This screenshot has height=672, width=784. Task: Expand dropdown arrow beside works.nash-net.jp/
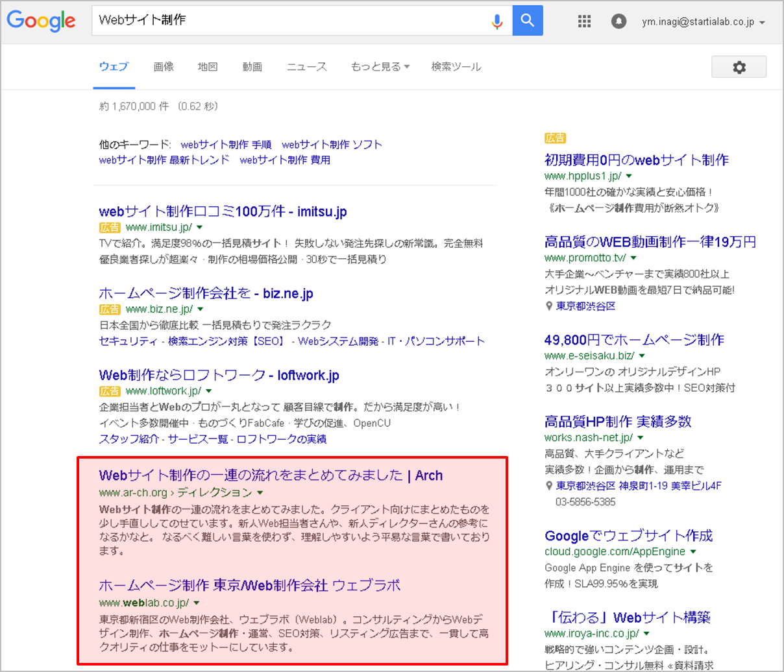[640, 438]
